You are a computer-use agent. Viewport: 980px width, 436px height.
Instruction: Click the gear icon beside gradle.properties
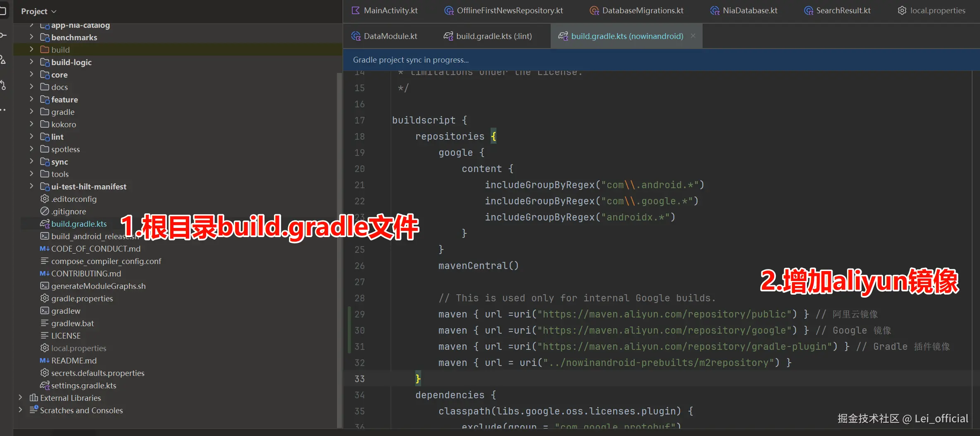[45, 298]
